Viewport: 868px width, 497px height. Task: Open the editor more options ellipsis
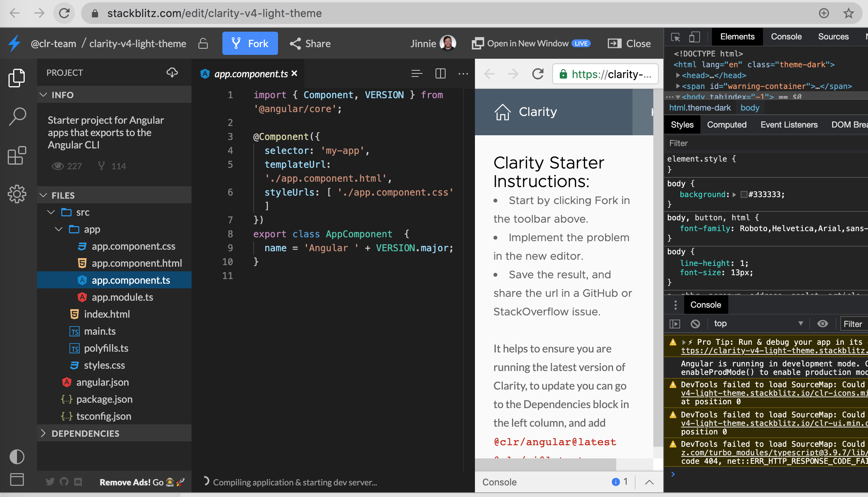pyautogui.click(x=463, y=73)
